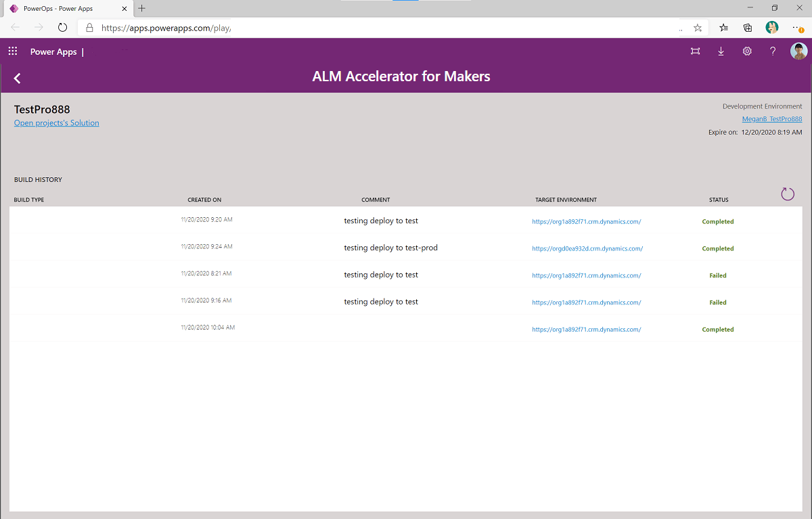Open help using question mark icon

pos(772,51)
